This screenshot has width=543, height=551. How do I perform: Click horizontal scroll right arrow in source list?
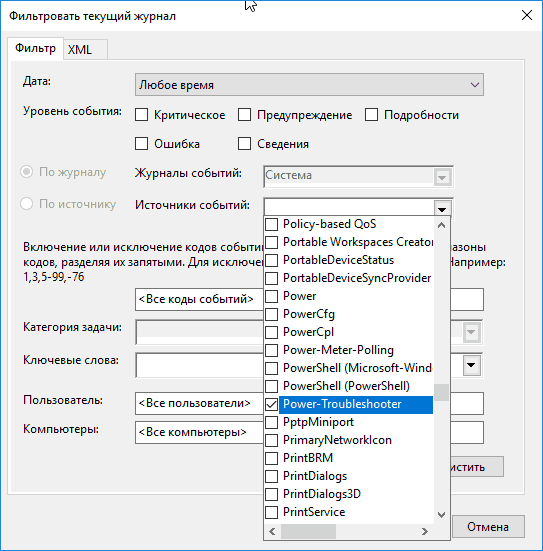[425, 531]
